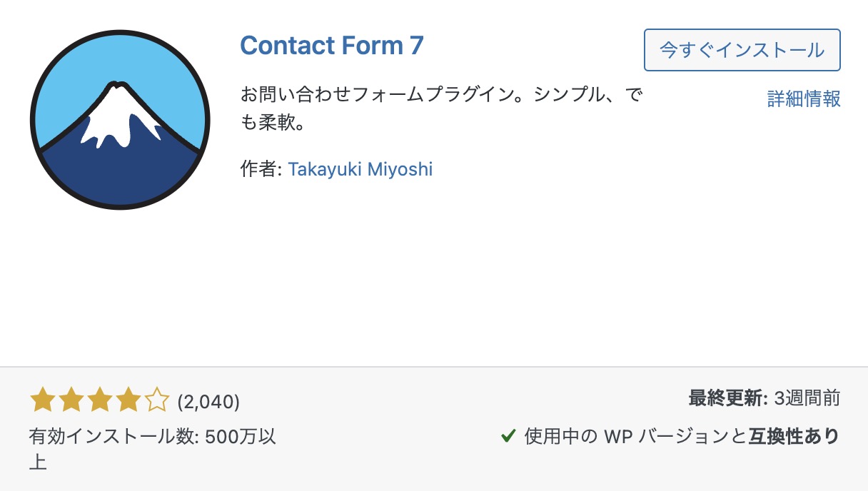
Task: Click the second gold rating star
Action: tap(71, 401)
